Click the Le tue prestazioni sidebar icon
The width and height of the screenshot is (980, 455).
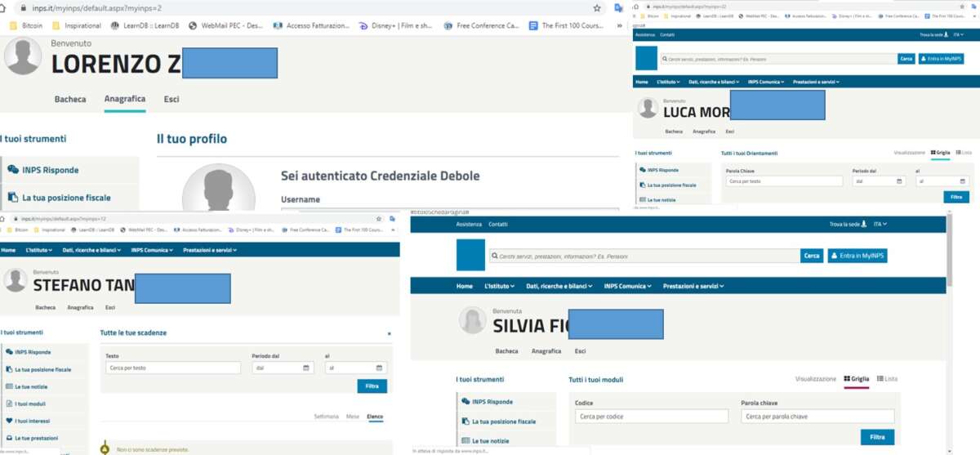pyautogui.click(x=9, y=439)
